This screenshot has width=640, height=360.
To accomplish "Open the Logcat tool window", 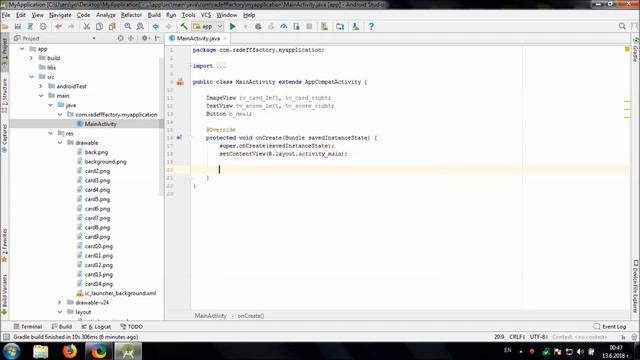I will tap(96, 327).
